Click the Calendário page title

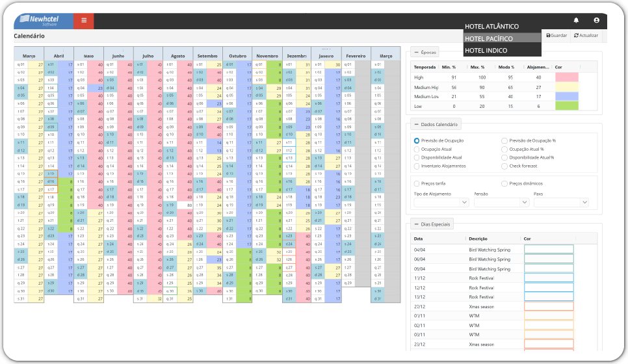(29, 36)
